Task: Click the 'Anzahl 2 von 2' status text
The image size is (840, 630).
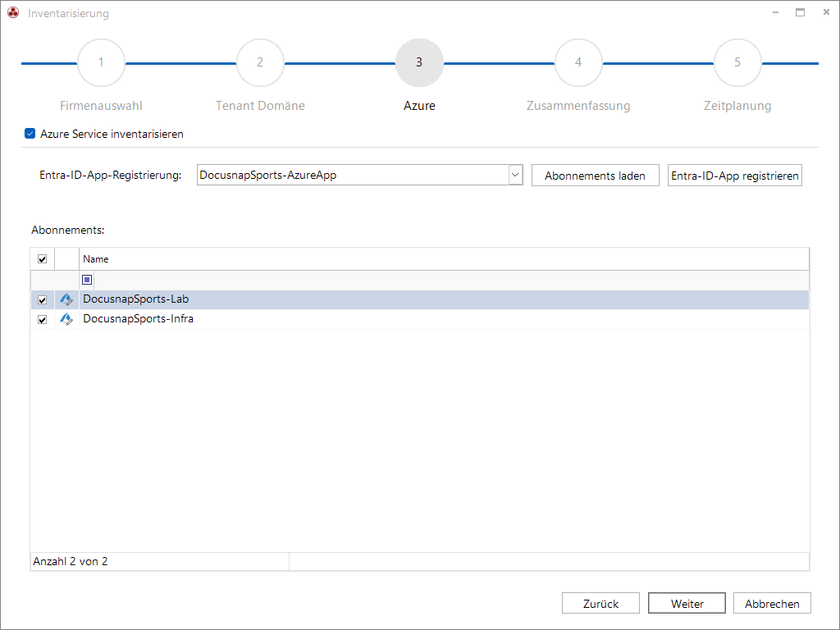Action: click(71, 561)
